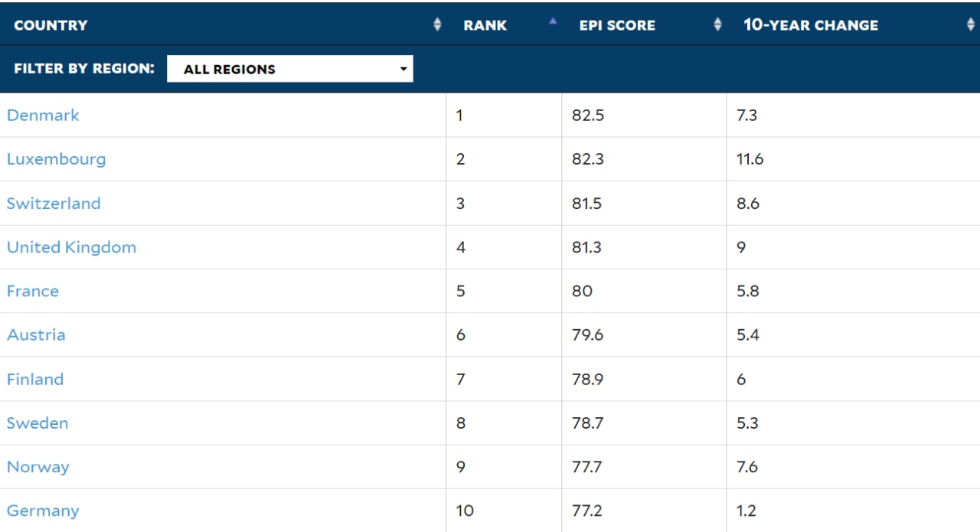Open the Denmark country link

point(43,115)
